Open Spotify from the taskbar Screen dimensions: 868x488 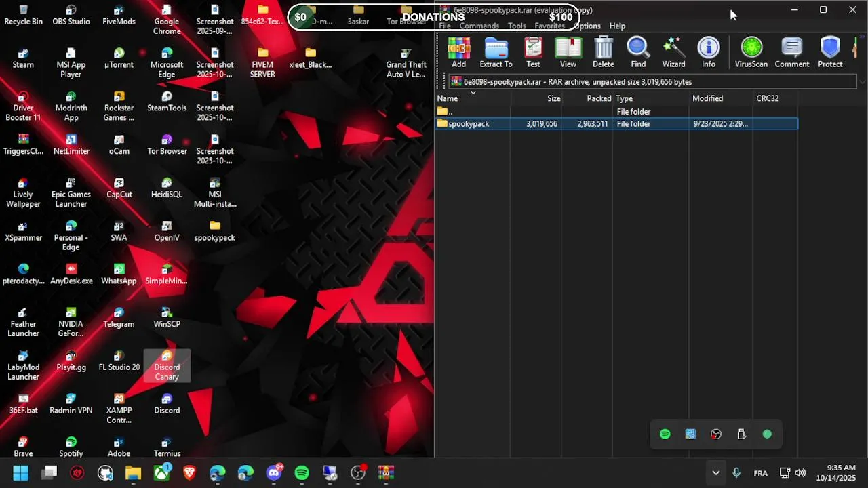coord(302,472)
